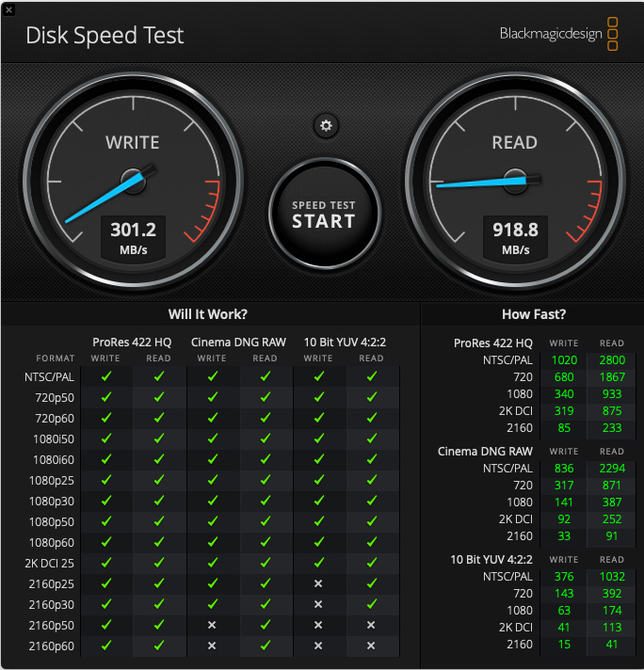Click the Cinema DNG 2K DCI write value 92
Viewport: 644px width, 670px height.
pos(564,519)
